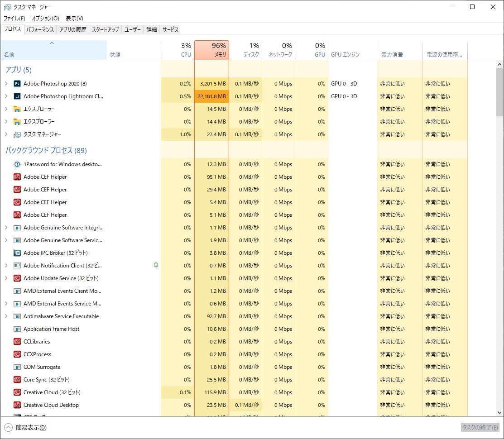This screenshot has width=504, height=439.
Task: Click the Creative Cloud Desktop icon
Action: click(x=17, y=405)
